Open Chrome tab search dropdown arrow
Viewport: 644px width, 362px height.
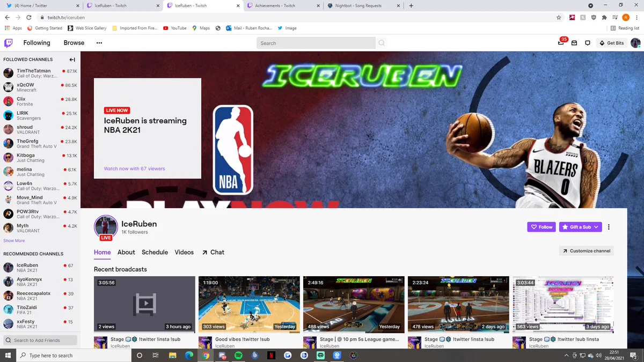(x=591, y=5)
